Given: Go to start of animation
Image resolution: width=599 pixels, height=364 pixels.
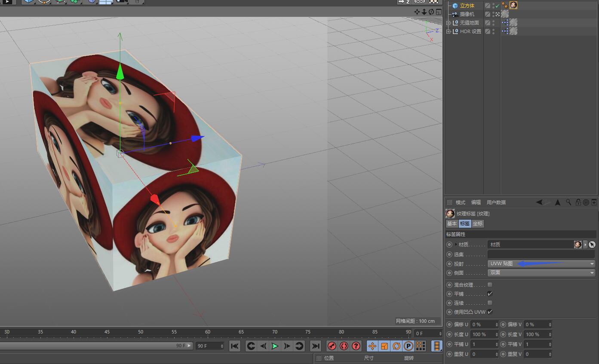Looking at the screenshot, I should pos(234,346).
